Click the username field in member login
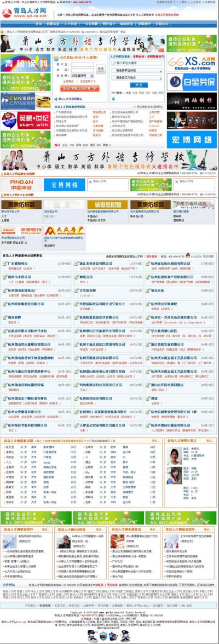This screenshot has width=219, height=644. coord(83,65)
